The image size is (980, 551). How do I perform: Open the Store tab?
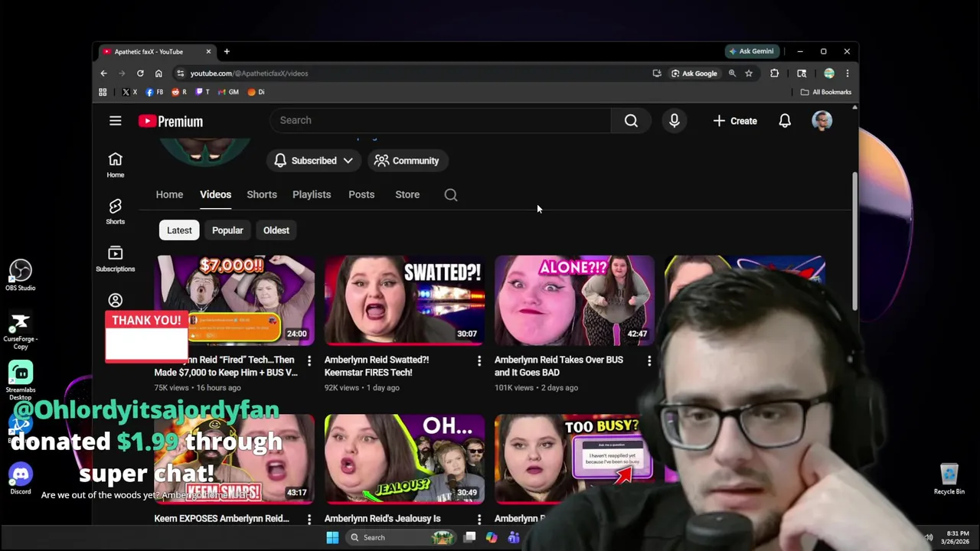tap(407, 194)
